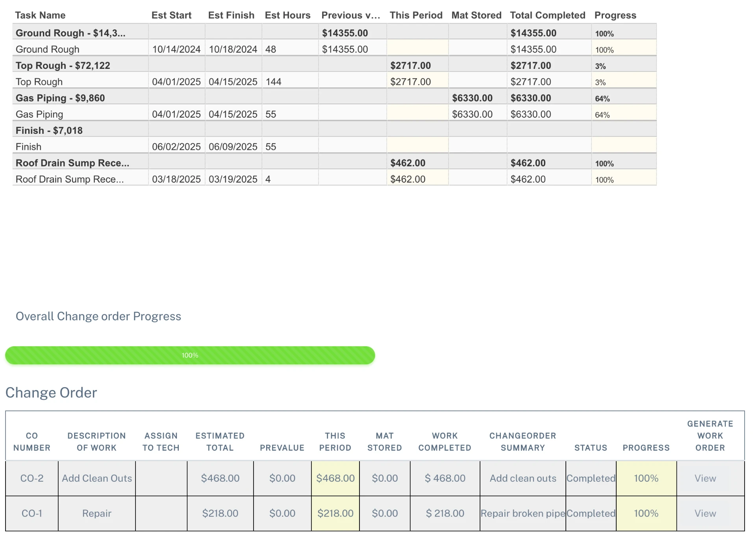This screenshot has width=756, height=545.
Task: Click Est Finish column header
Action: click(231, 15)
